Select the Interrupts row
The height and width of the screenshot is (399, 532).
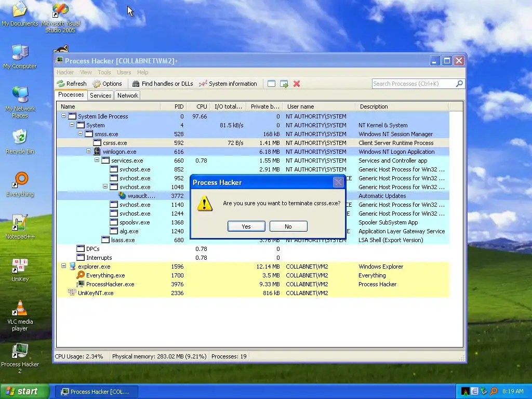point(253,258)
